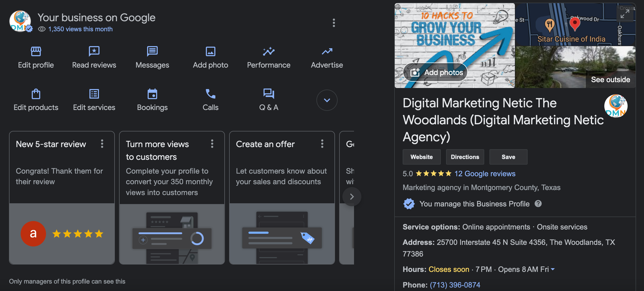Image resolution: width=644 pixels, height=291 pixels.
Task: Click the Website button
Action: (422, 157)
